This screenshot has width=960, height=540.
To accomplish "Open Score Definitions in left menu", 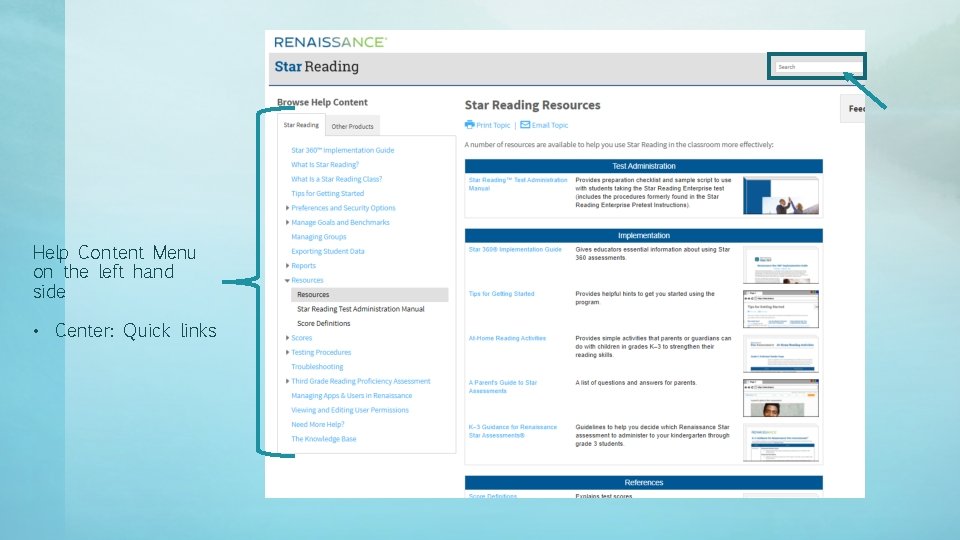I will pos(324,323).
